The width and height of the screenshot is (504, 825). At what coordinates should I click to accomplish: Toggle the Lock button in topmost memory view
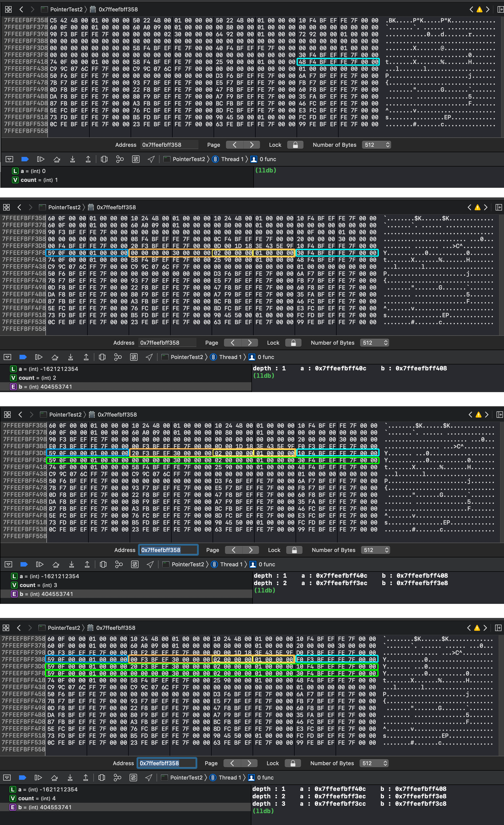295,145
